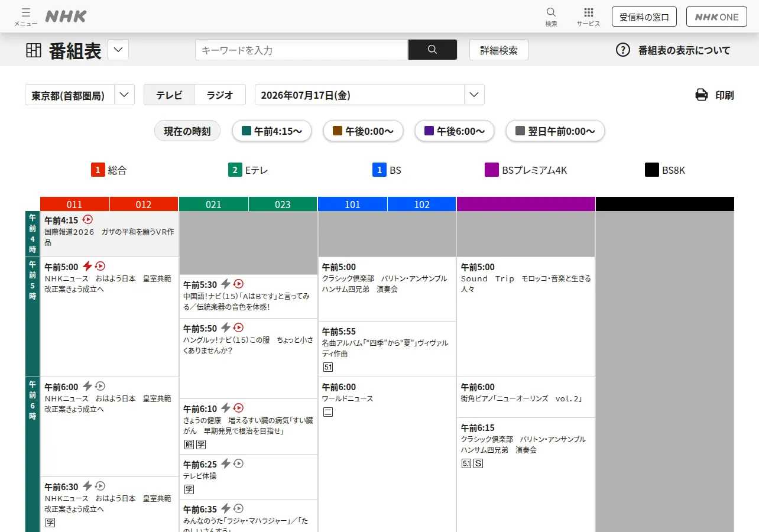
Task: Open the 午前6:00 街角ピアノ ニューオーリンズ program
Action: (526, 397)
